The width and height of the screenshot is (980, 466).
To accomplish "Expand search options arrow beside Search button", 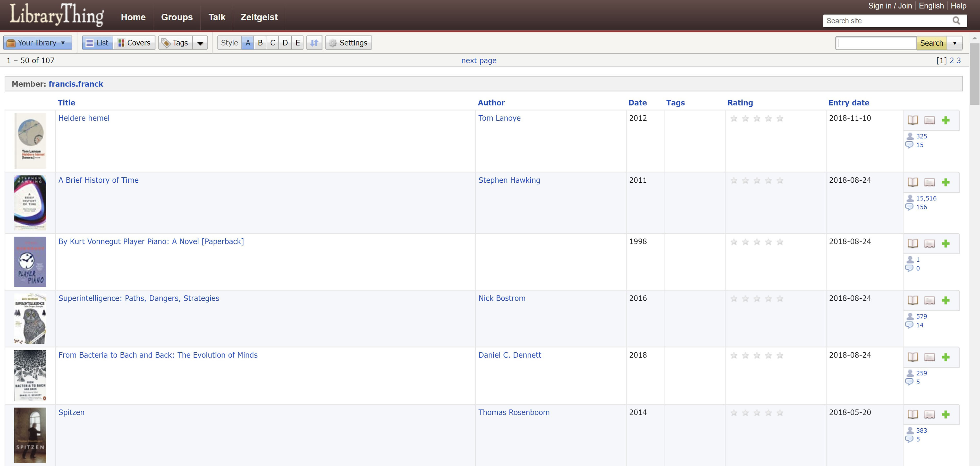I will [954, 43].
